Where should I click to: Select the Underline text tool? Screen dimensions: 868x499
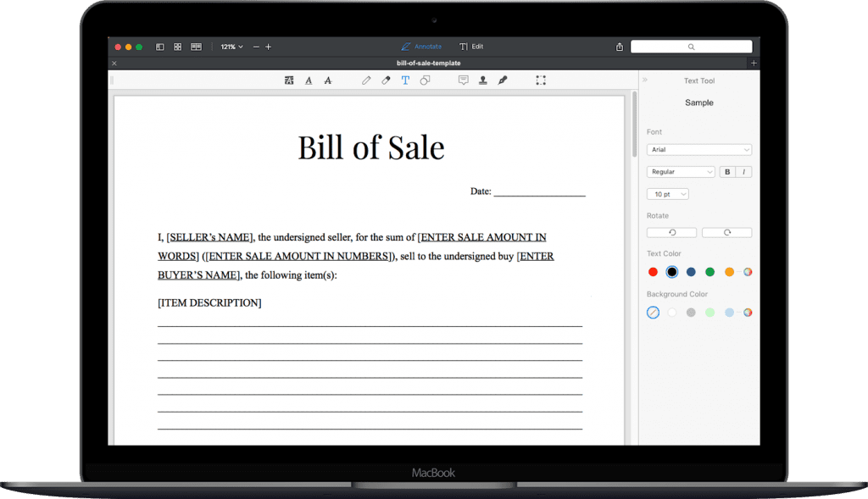coord(309,80)
